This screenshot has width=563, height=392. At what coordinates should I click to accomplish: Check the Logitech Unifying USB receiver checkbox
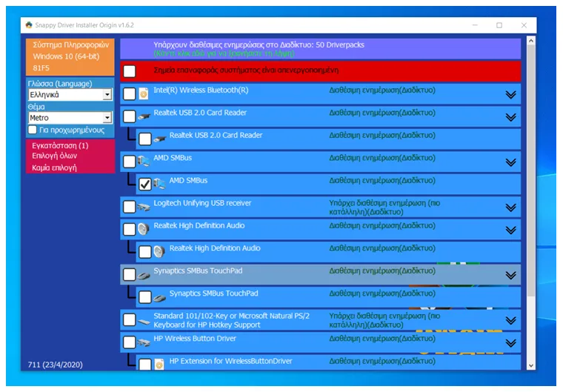(129, 207)
